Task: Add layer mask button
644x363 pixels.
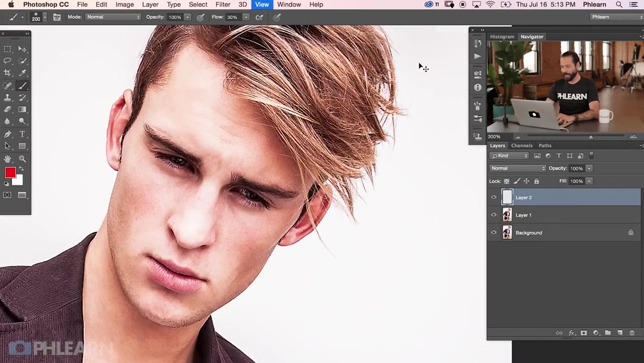Action: [584, 333]
